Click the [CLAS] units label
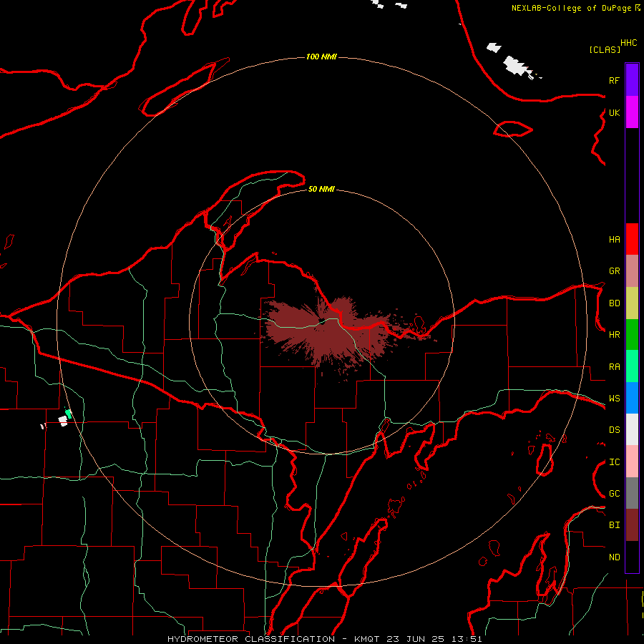 click(605, 50)
